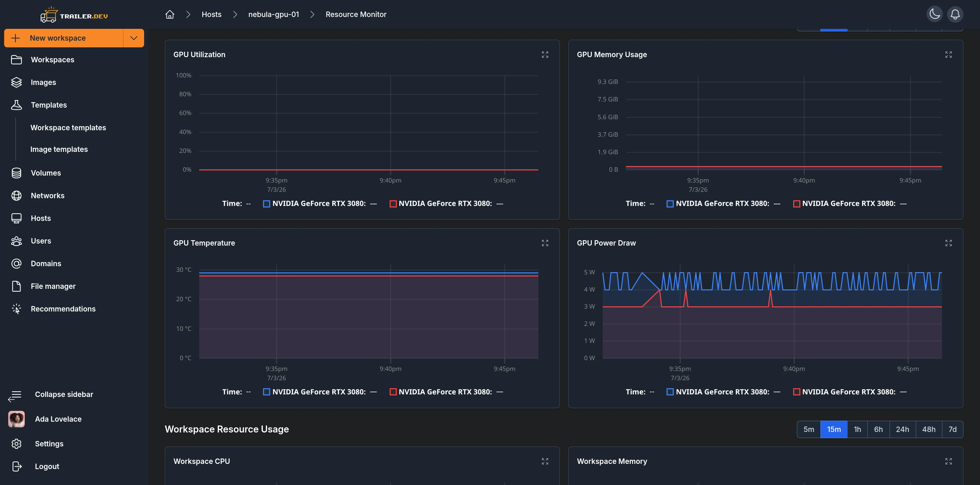Toggle blue RTX 3080 series in GPU Temperature

(x=320, y=392)
